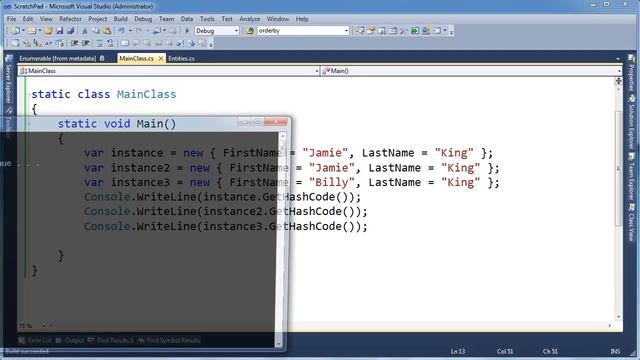640x360 pixels.
Task: Start debugging with the green play arrow
Action: click(187, 31)
